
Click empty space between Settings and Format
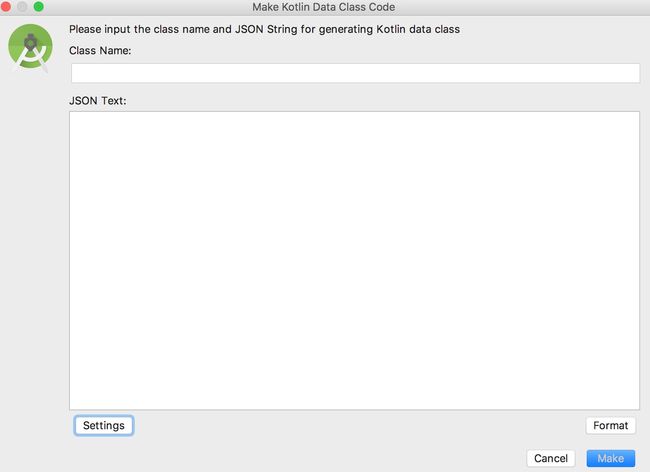pyautogui.click(x=357, y=426)
